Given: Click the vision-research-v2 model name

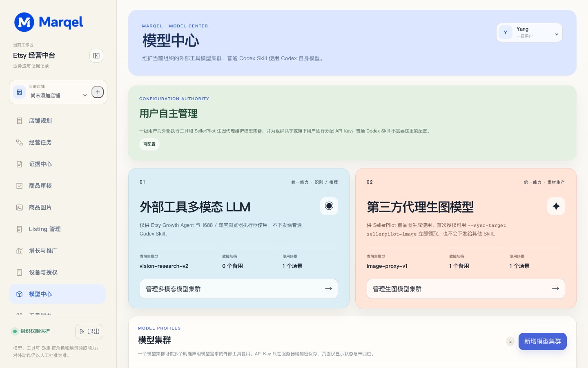Looking at the screenshot, I should pos(164,266).
